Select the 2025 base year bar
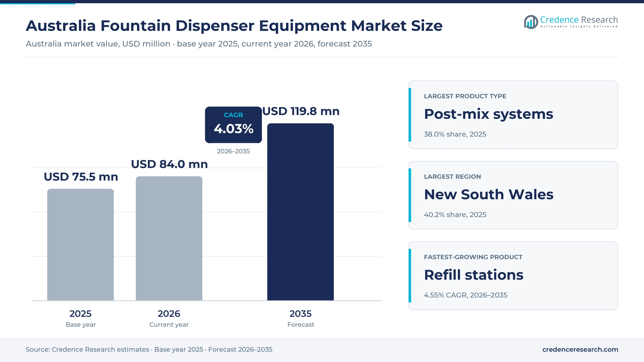This screenshot has height=362, width=644. [x=80, y=245]
